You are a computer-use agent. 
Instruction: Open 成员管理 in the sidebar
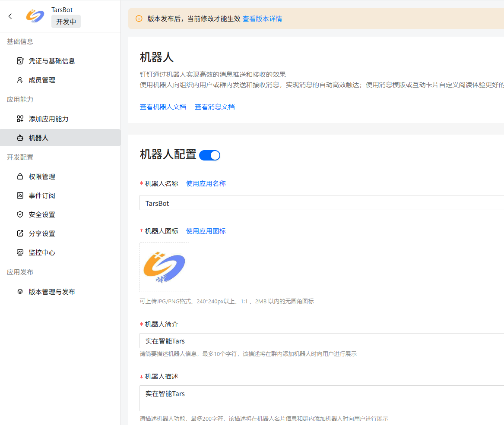(42, 80)
